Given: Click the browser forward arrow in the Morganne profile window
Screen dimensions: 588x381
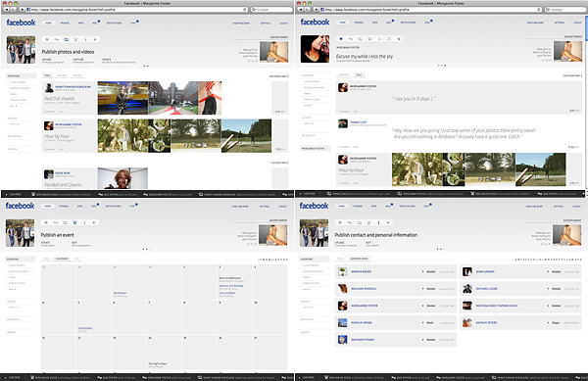Looking at the screenshot, I should [x=307, y=9].
